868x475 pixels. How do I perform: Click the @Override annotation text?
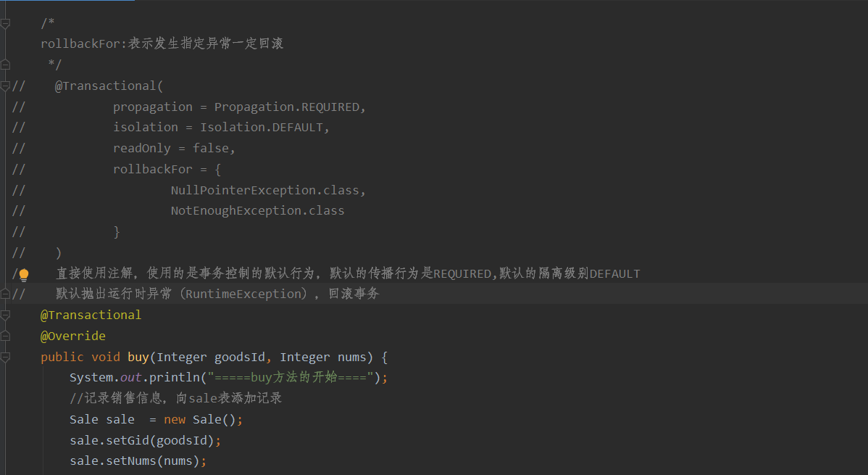click(73, 336)
